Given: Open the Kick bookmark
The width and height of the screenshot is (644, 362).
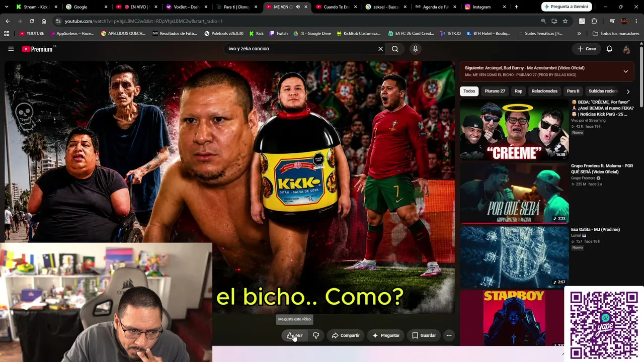Looking at the screenshot, I should point(256,34).
